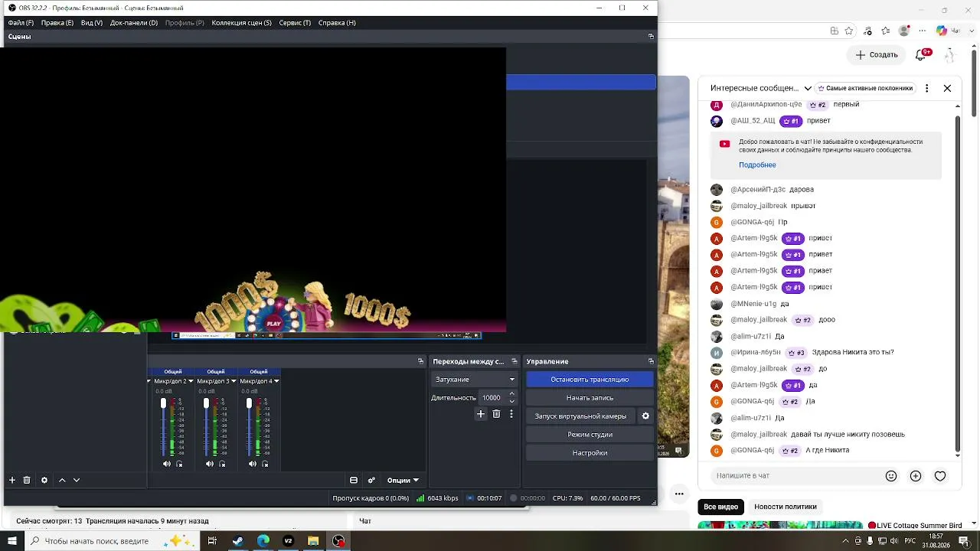980x551 pixels.
Task: Mute the Микр/доп 4 audio channel
Action: click(253, 464)
